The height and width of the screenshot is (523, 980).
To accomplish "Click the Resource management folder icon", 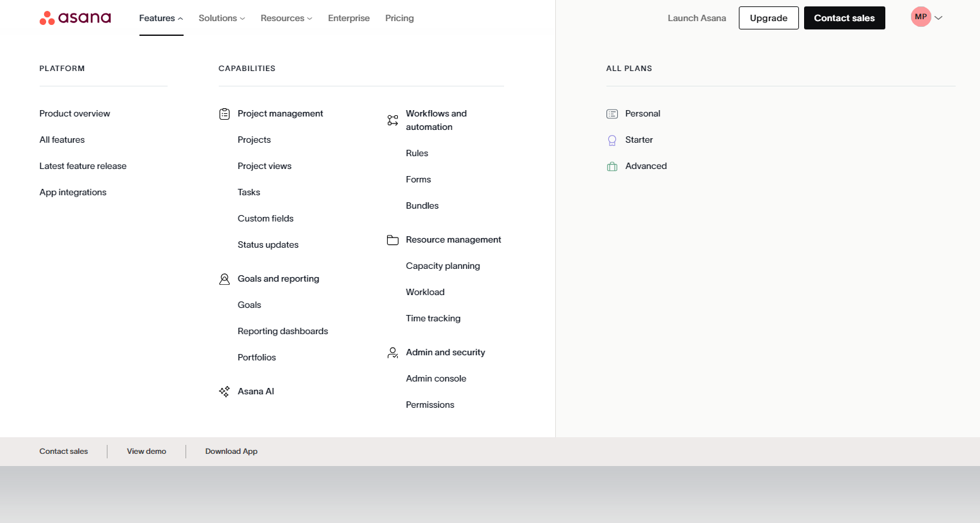I will coord(393,240).
